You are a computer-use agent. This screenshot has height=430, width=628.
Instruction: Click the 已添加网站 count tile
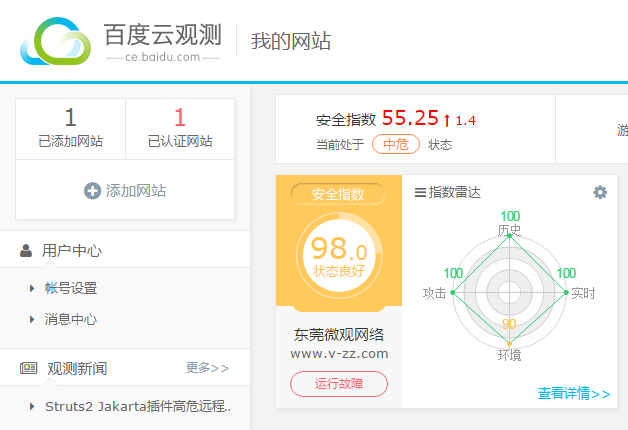coord(70,129)
